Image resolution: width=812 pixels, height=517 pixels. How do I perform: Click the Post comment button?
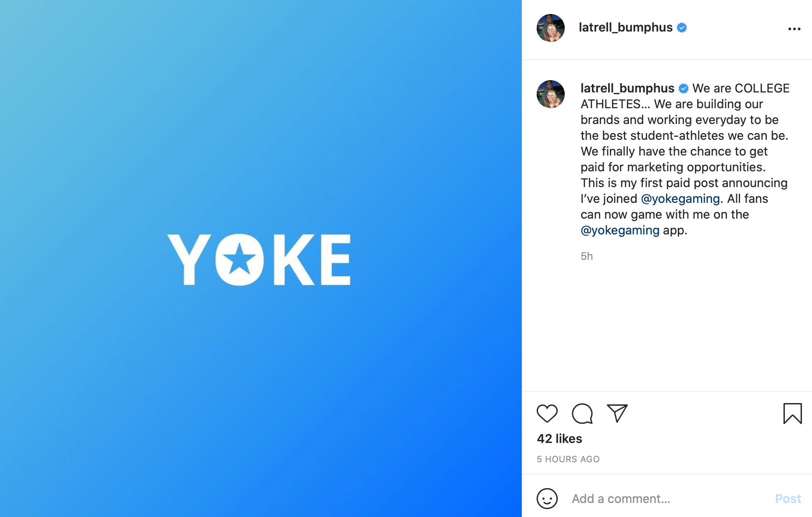point(787,499)
